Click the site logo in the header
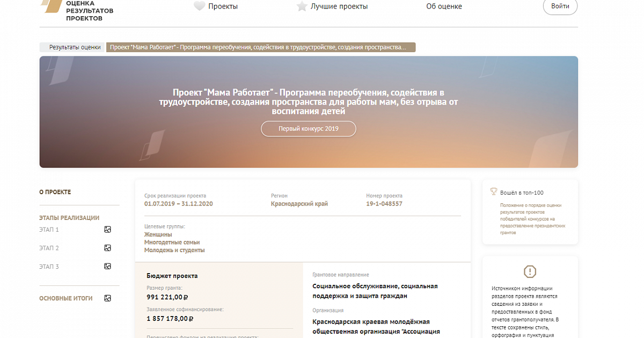The width and height of the screenshot is (644, 338). [x=78, y=10]
